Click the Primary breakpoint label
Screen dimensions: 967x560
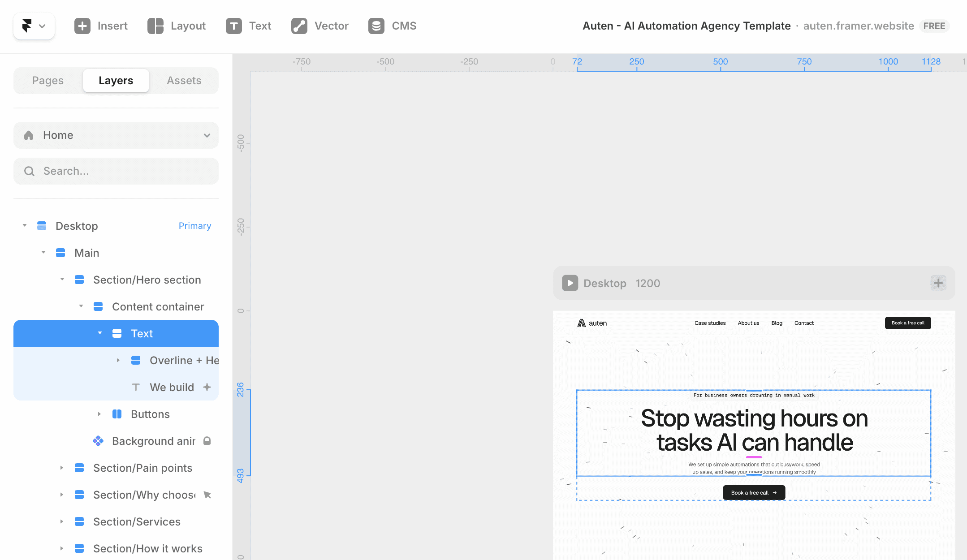[x=194, y=226]
